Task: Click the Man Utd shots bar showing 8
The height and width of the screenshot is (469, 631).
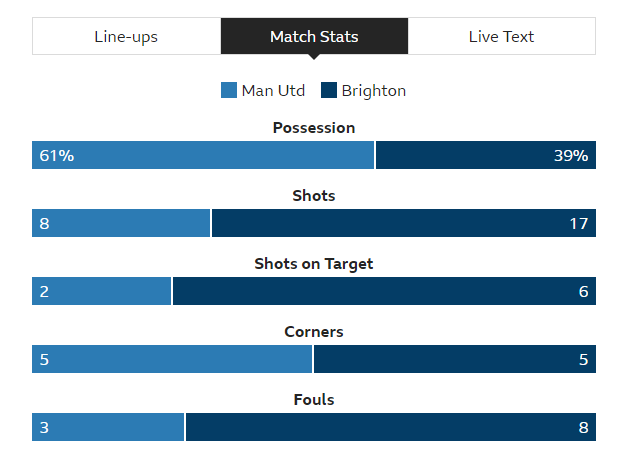Action: point(121,223)
